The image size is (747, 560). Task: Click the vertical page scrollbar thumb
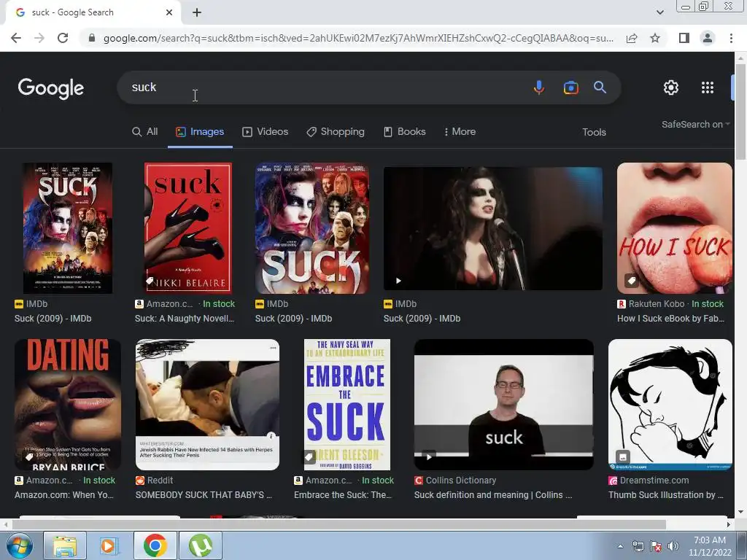click(741, 112)
